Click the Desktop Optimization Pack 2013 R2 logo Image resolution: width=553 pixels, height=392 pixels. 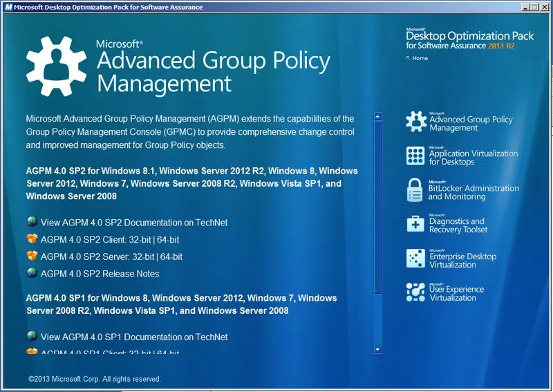tap(470, 39)
